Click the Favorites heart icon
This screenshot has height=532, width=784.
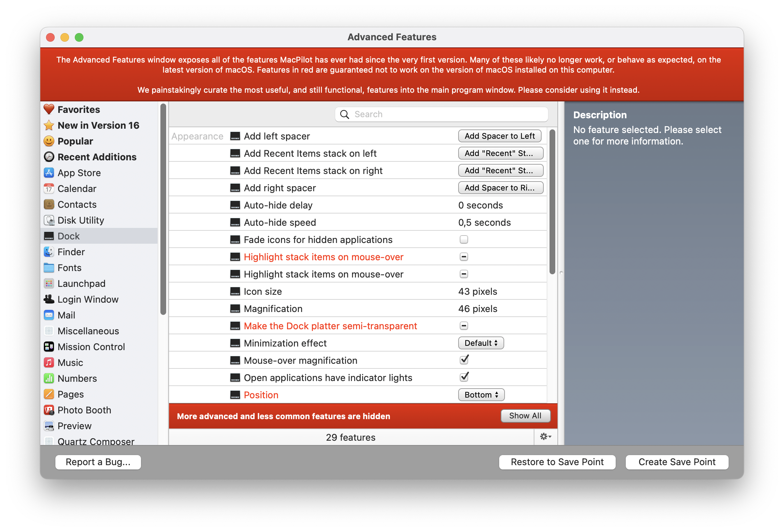[49, 109]
